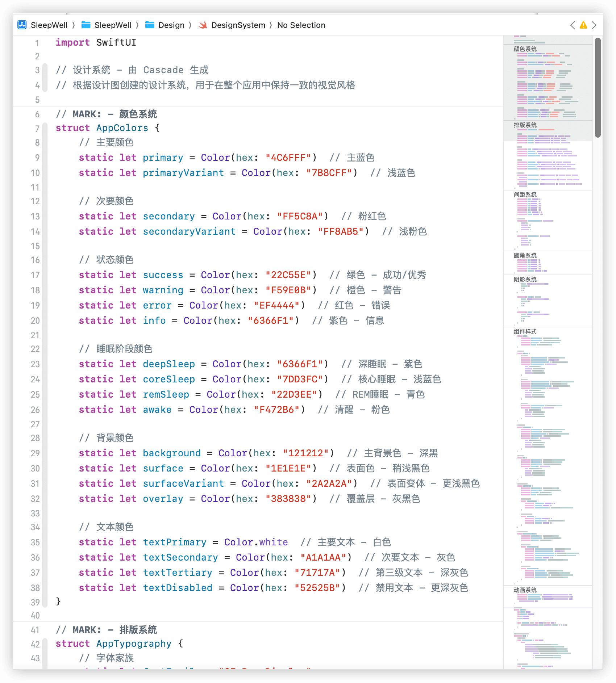This screenshot has height=683, width=616.
Task: Go to next issue with right chevron
Action: tap(594, 25)
